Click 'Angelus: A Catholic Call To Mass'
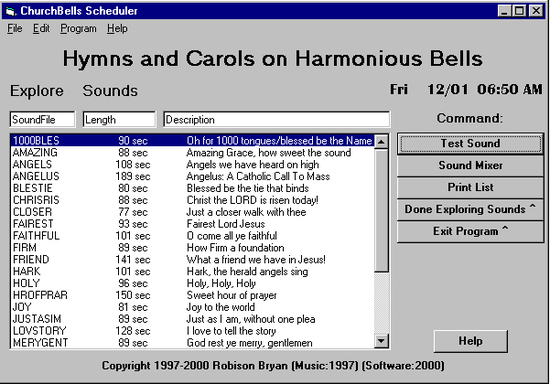The height and width of the screenshot is (384, 550). coord(258,176)
